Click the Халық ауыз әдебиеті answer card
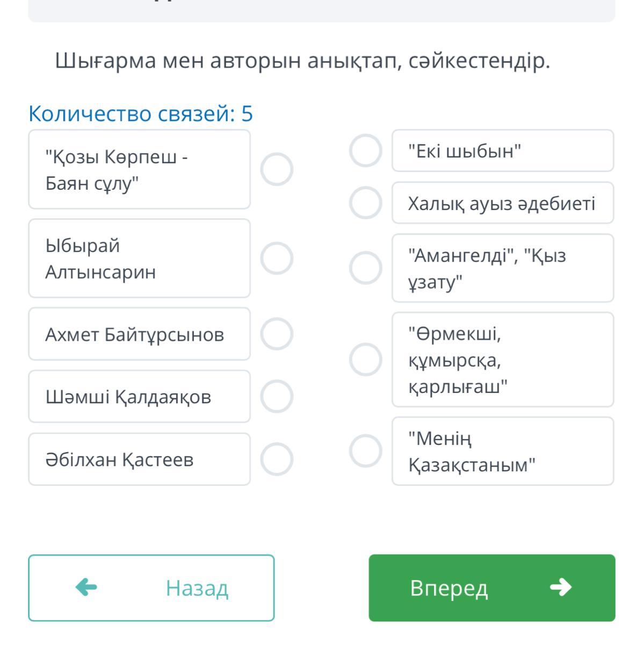The width and height of the screenshot is (644, 645). 503,203
